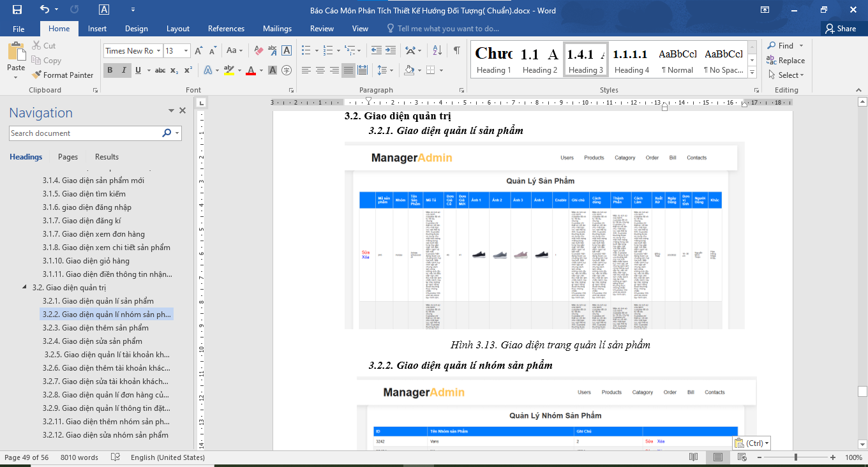Switch to the Layout tab
The width and height of the screenshot is (868, 467).
pos(178,29)
